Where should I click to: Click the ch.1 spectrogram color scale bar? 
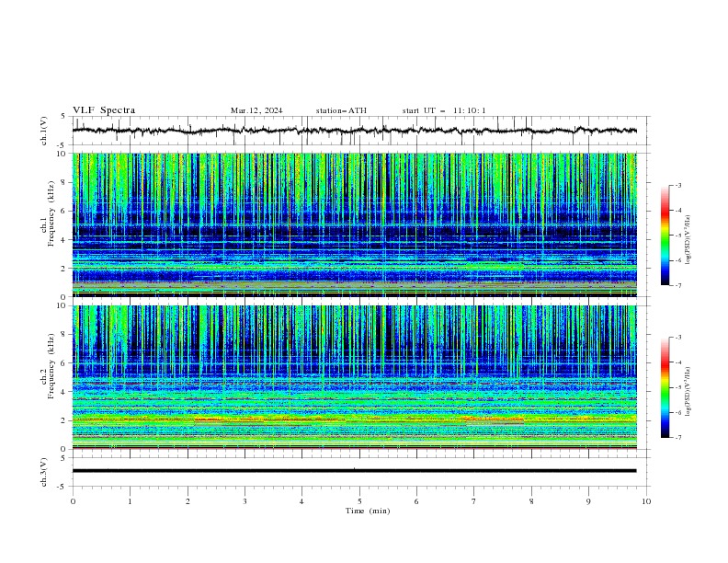click(x=665, y=236)
